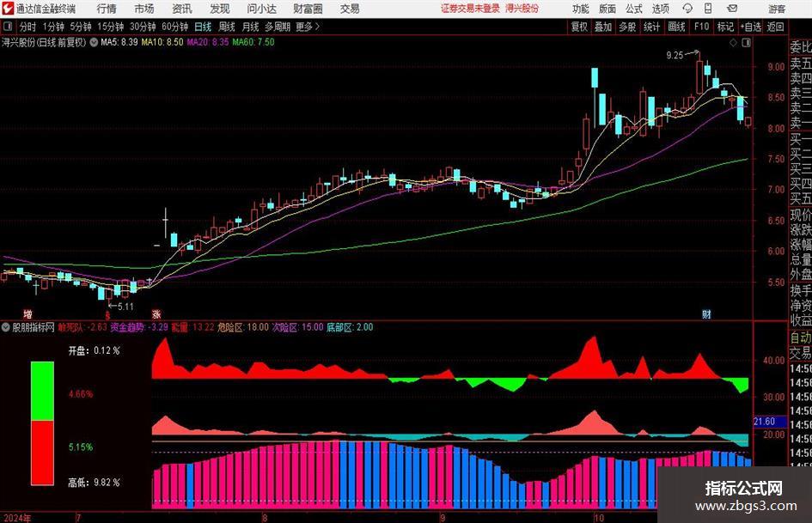Click the 通达信 red logo icon
Viewport: 812px width, 523px height.
pos(8,9)
